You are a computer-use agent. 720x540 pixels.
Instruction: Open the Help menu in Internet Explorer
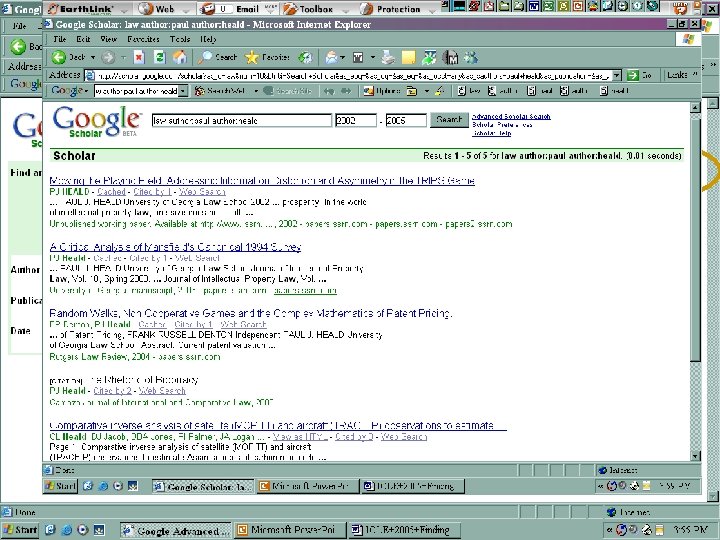pyautogui.click(x=208, y=39)
